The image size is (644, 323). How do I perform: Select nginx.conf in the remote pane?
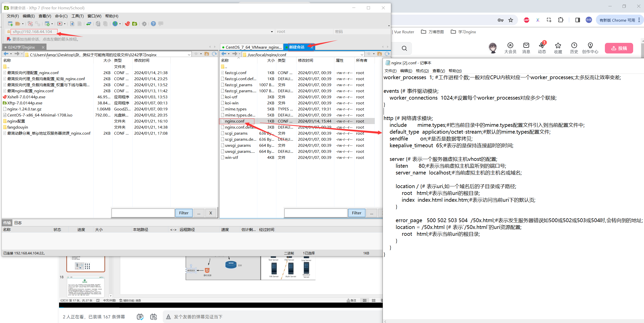(235, 121)
